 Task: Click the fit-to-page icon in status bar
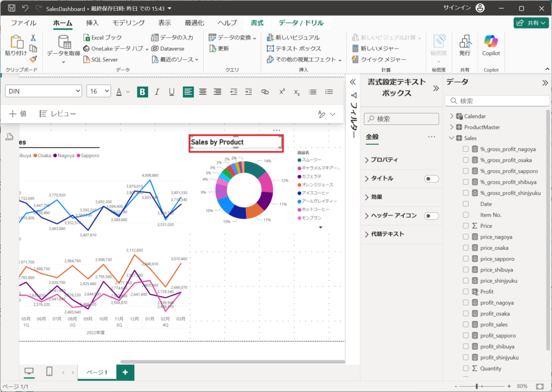(x=540, y=387)
